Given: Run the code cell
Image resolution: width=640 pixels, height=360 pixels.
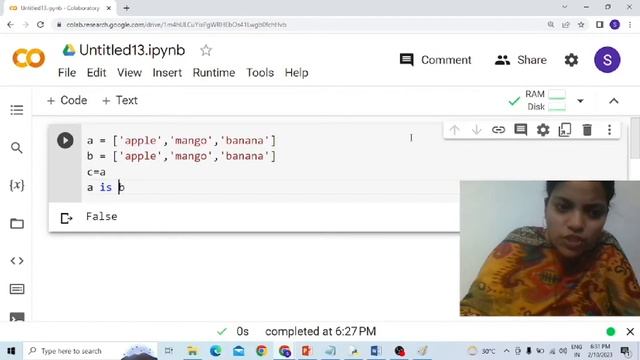Looking at the screenshot, I should 65,140.
